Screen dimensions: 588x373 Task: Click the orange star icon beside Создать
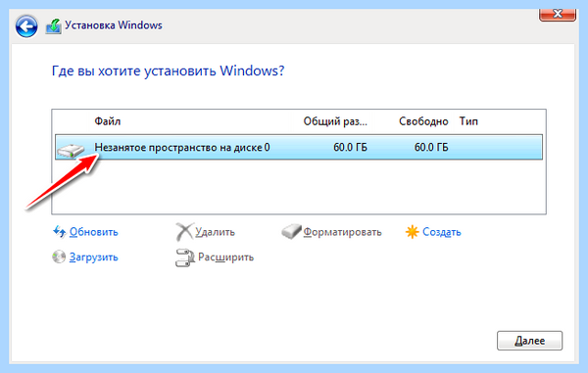(x=412, y=232)
